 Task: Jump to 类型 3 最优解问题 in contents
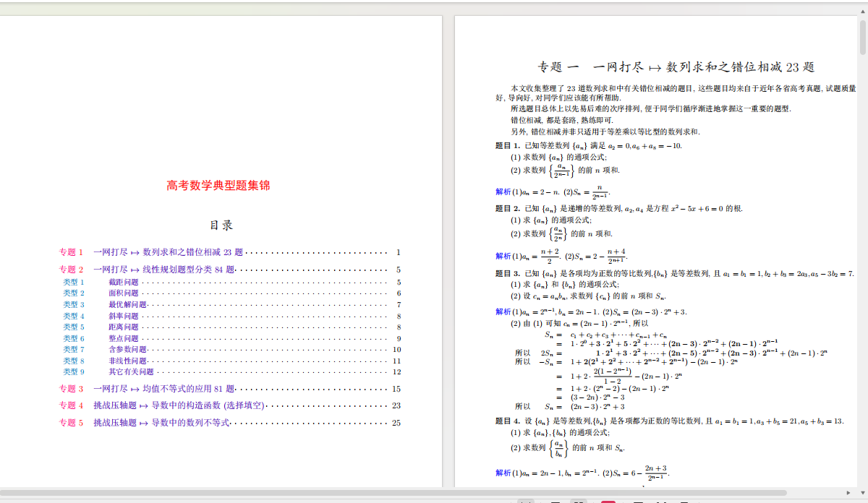tap(231, 305)
